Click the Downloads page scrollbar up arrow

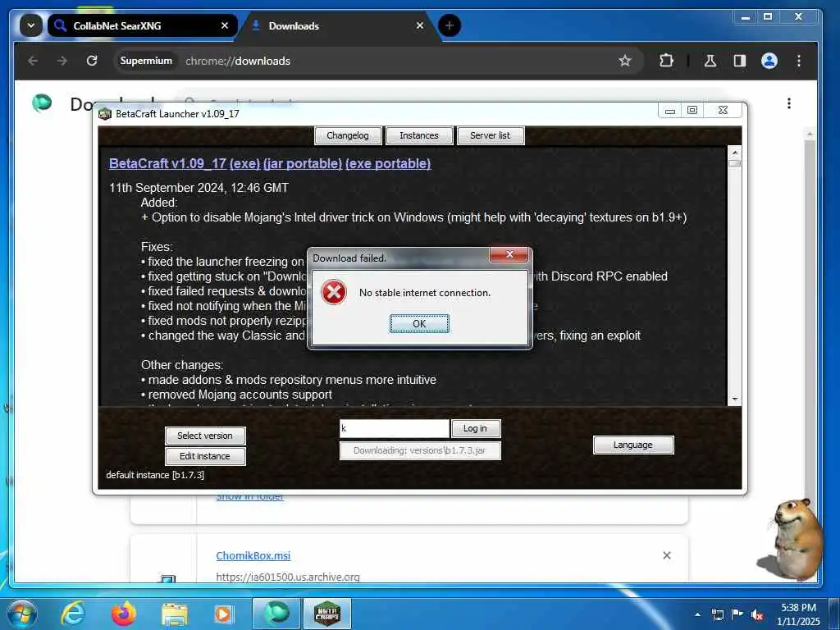pos(810,134)
